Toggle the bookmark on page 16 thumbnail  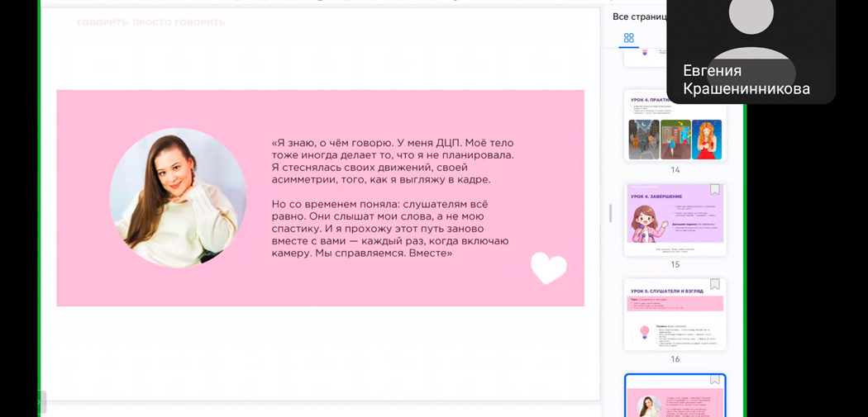click(x=715, y=284)
